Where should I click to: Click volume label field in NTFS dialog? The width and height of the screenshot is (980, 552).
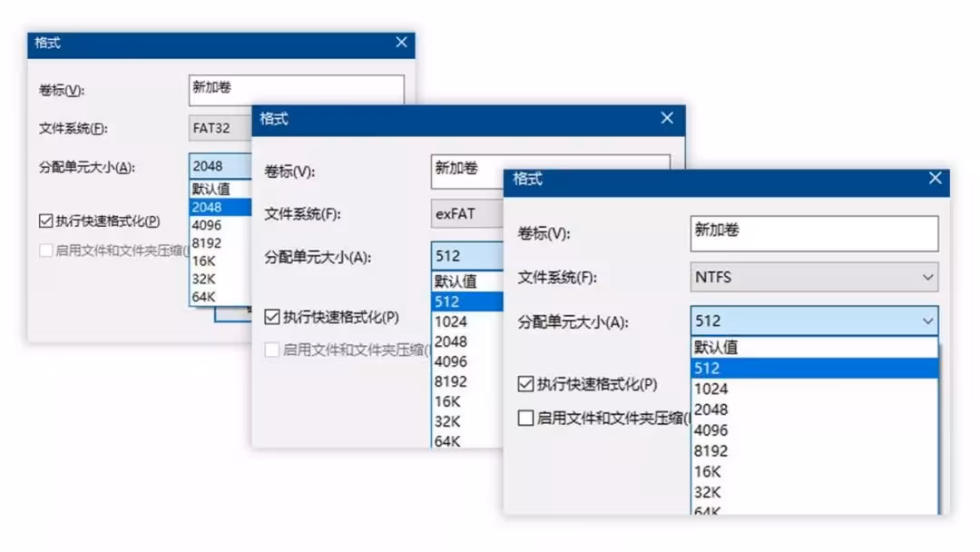(x=814, y=233)
